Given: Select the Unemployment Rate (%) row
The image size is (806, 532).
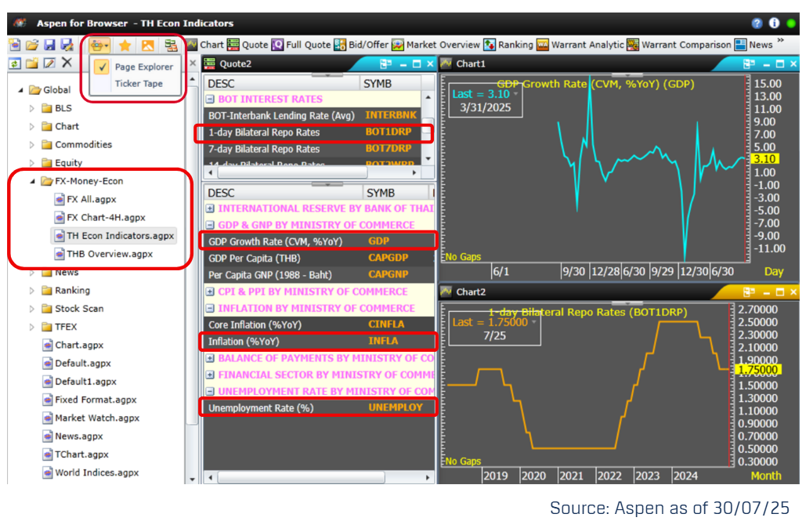Looking at the screenshot, I should point(319,408).
